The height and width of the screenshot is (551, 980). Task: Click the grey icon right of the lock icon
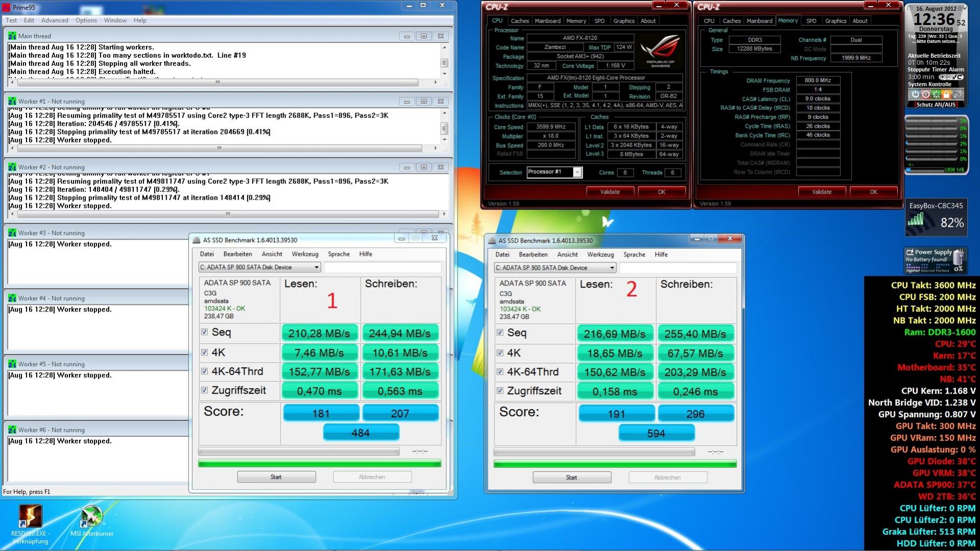957,94
